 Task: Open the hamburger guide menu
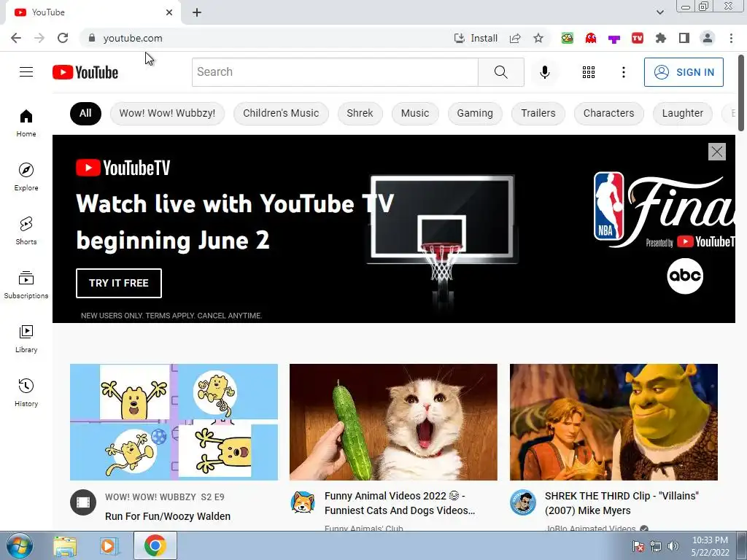tap(26, 72)
